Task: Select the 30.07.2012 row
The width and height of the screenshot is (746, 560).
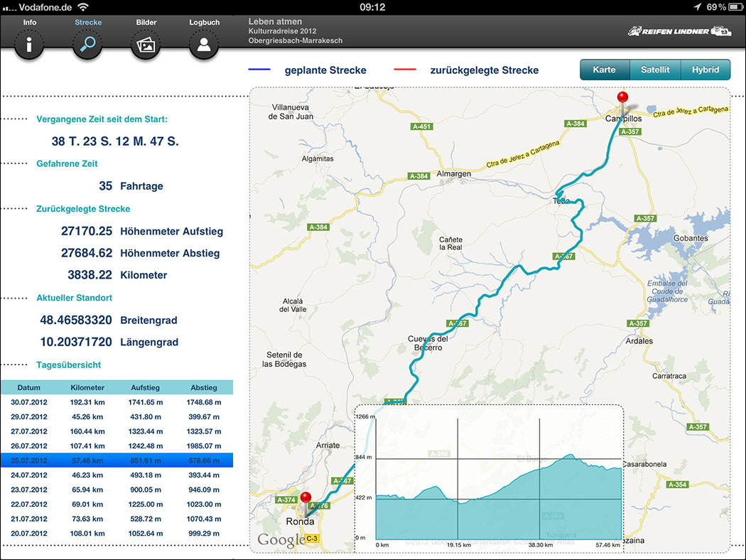Action: [117, 402]
